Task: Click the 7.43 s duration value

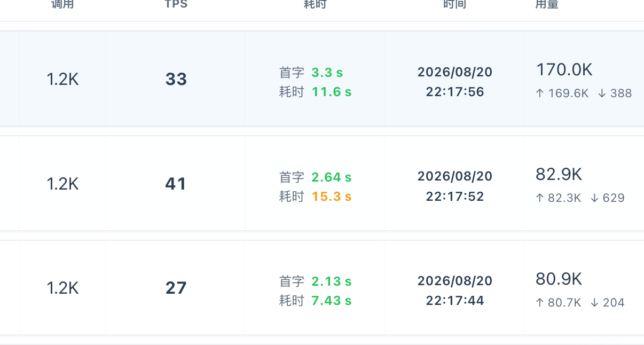Action: [x=332, y=301]
